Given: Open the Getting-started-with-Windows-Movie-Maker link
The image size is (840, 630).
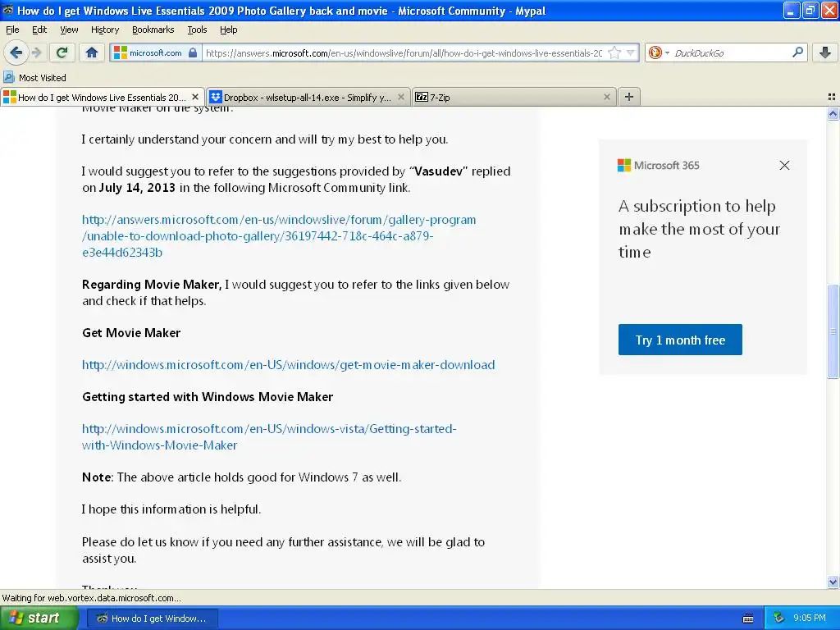Looking at the screenshot, I should click(x=269, y=436).
